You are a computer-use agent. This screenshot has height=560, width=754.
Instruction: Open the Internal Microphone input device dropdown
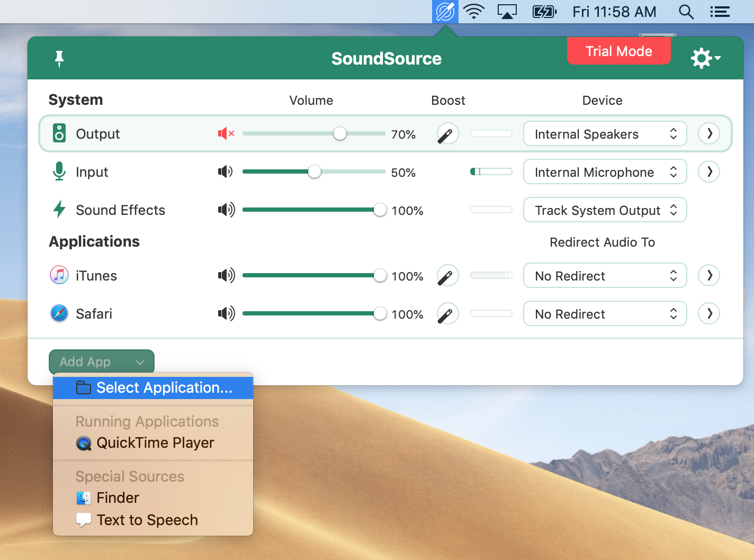(x=605, y=172)
